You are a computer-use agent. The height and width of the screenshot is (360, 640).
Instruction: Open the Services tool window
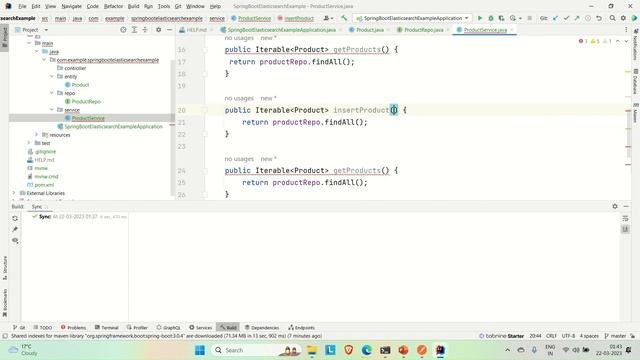pos(200,327)
